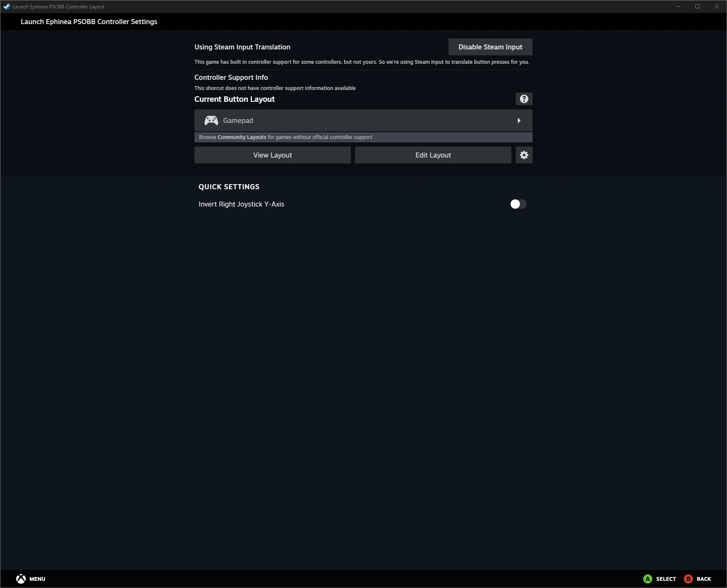727x588 pixels.
Task: Click the gamepad controller icon in the layout selector
Action: [x=210, y=120]
